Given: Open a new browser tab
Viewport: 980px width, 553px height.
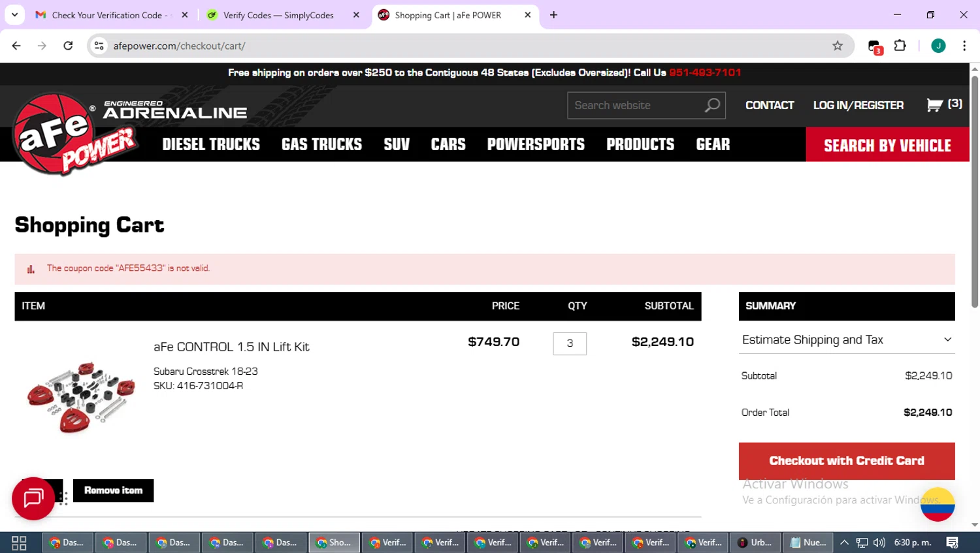Looking at the screenshot, I should click(553, 15).
